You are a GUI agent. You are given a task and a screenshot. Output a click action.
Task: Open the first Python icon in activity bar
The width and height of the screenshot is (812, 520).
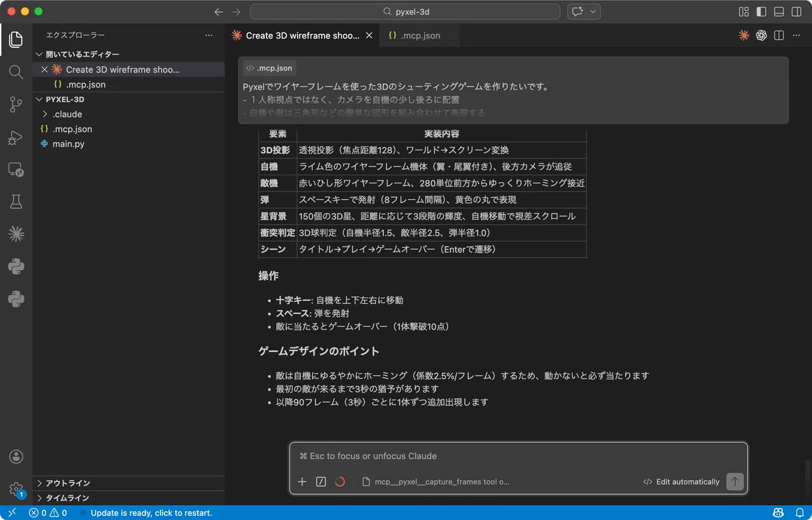[x=16, y=267]
